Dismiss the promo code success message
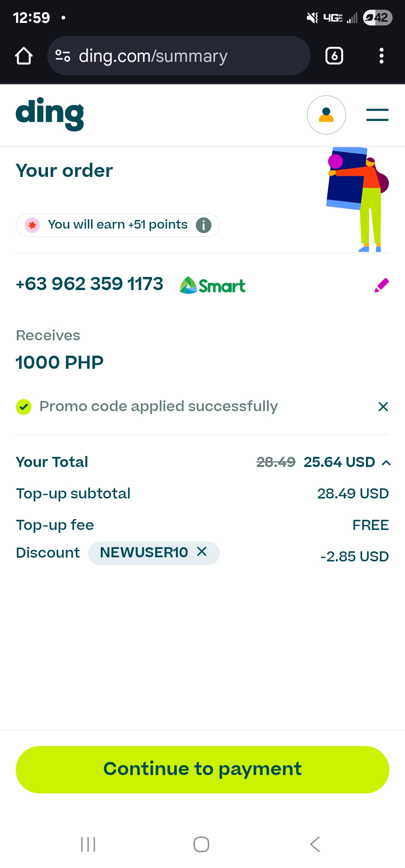The image size is (405, 868). pos(383,407)
